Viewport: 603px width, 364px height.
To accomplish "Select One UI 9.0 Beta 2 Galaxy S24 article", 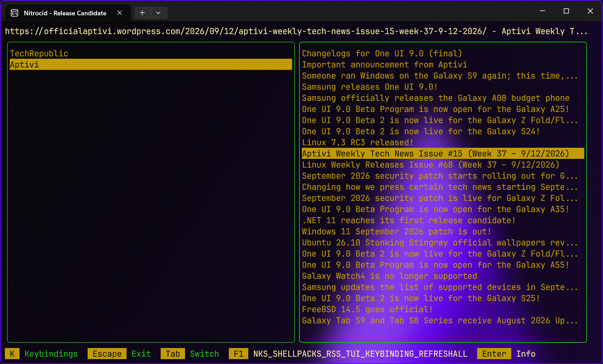I will (443, 131).
